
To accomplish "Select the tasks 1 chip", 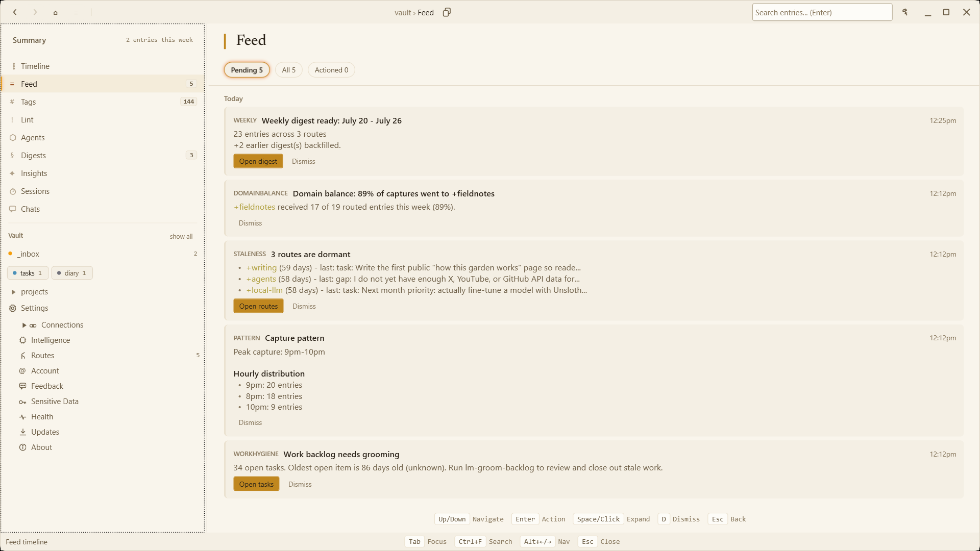I will point(28,273).
